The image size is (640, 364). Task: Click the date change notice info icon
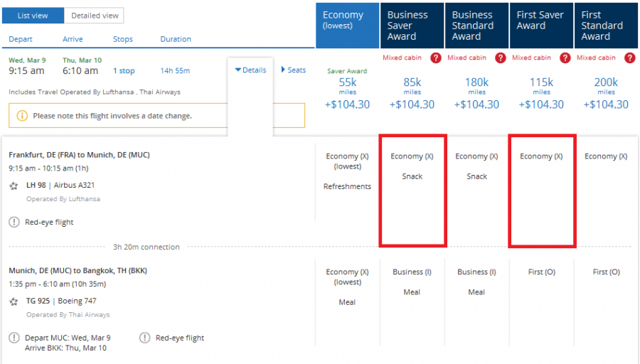[22, 115]
